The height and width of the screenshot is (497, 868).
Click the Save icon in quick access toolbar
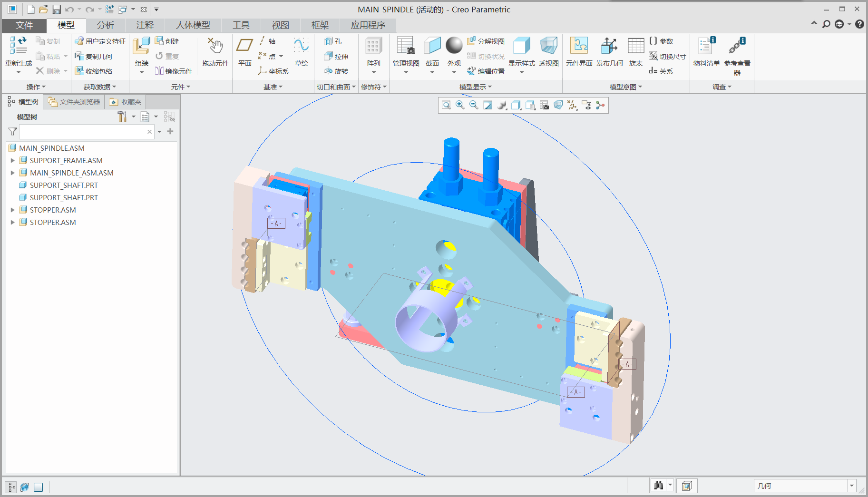[x=57, y=9]
